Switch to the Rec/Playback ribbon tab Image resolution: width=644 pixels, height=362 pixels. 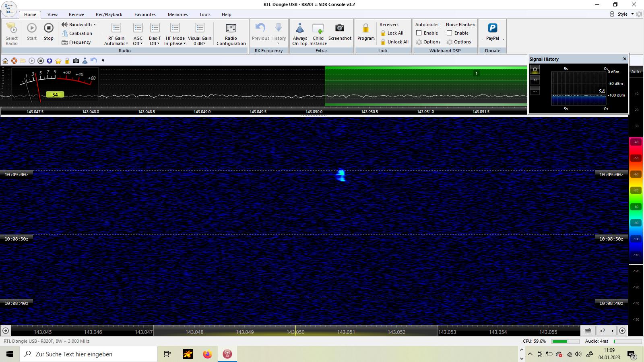(109, 14)
